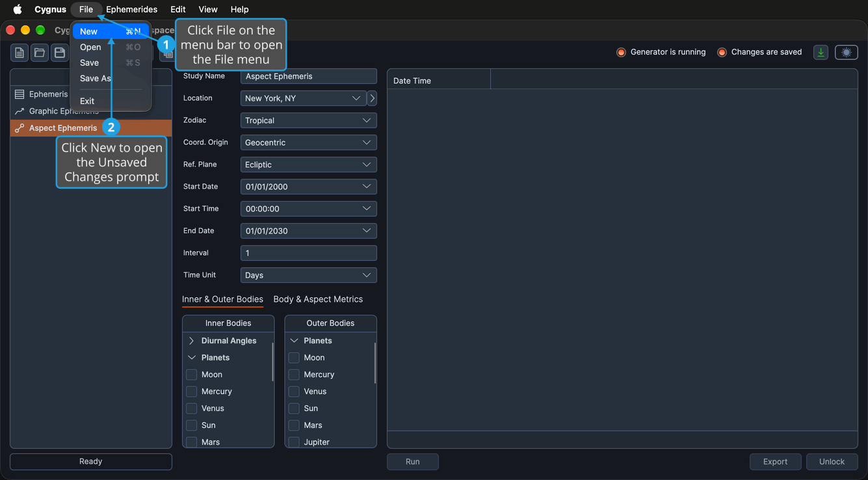868x480 pixels.
Task: Click File in the menu bar
Action: pos(86,9)
